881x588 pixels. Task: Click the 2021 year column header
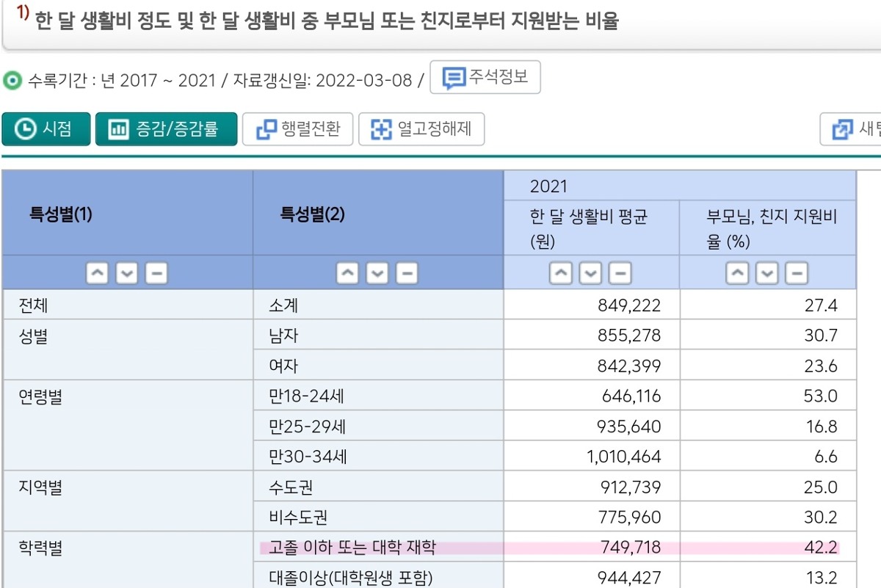(548, 186)
